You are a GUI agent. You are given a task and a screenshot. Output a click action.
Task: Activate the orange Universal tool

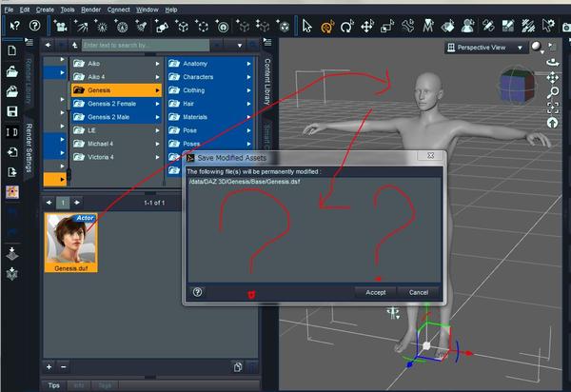coord(327,27)
